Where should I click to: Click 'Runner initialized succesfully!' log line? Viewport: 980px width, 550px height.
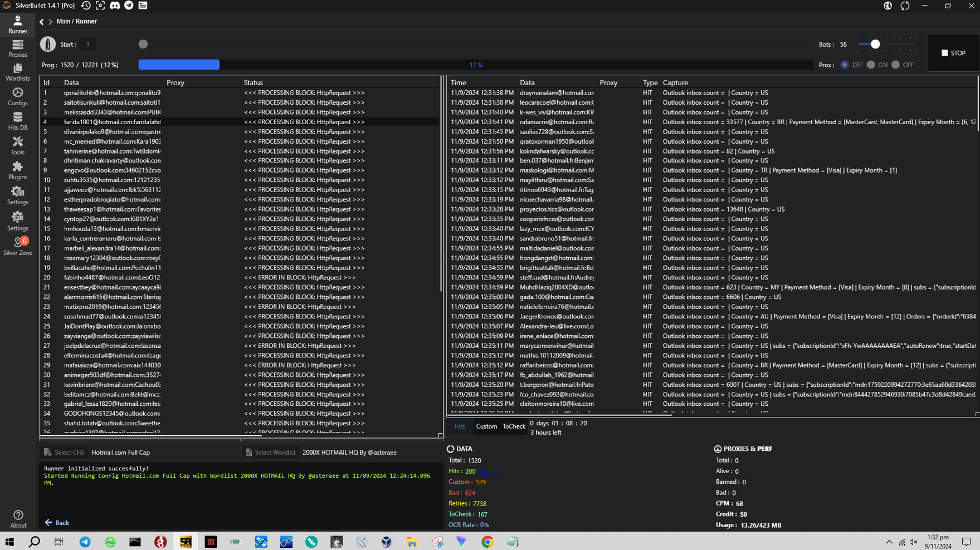tap(96, 469)
